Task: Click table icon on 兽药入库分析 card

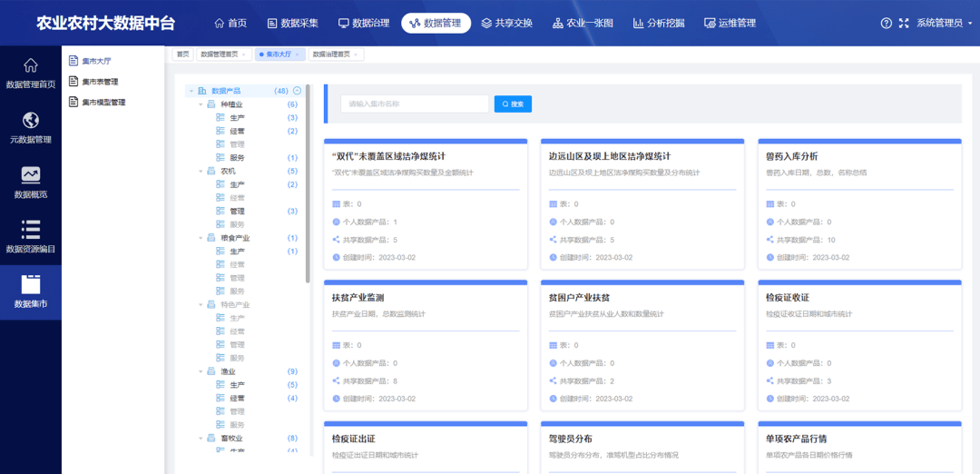Action: (x=770, y=204)
